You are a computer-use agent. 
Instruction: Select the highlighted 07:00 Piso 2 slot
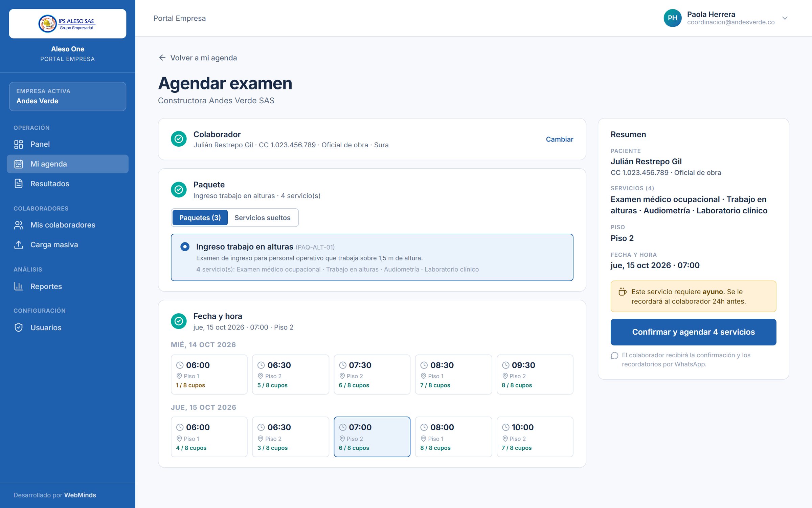click(x=372, y=437)
